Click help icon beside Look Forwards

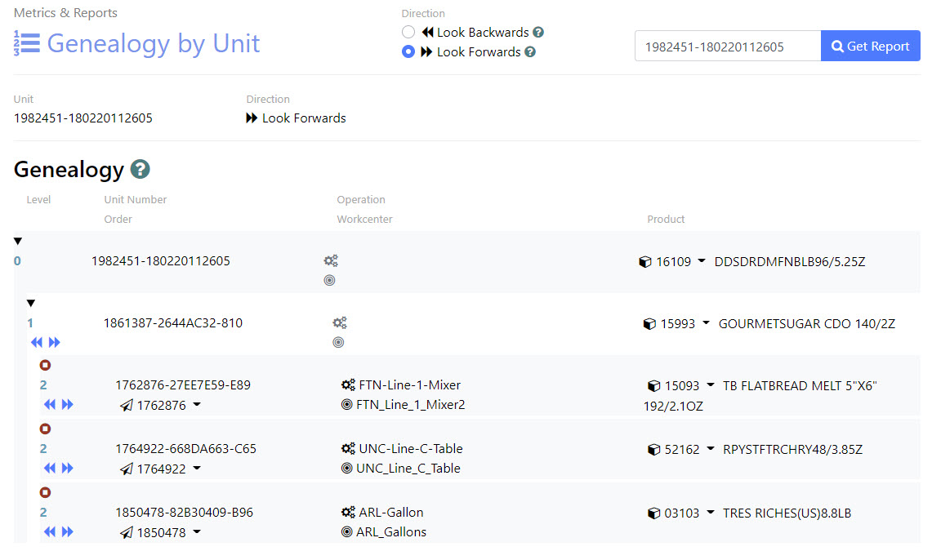pyautogui.click(x=530, y=52)
